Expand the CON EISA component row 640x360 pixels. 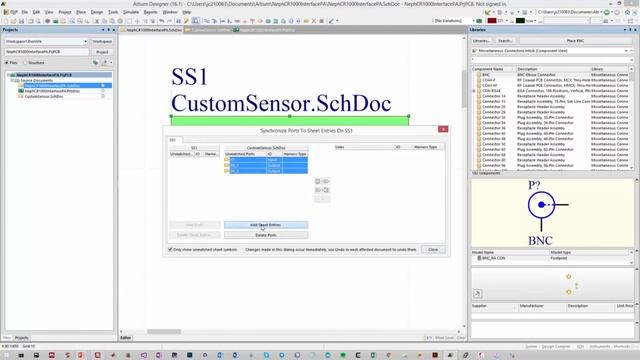click(x=474, y=91)
